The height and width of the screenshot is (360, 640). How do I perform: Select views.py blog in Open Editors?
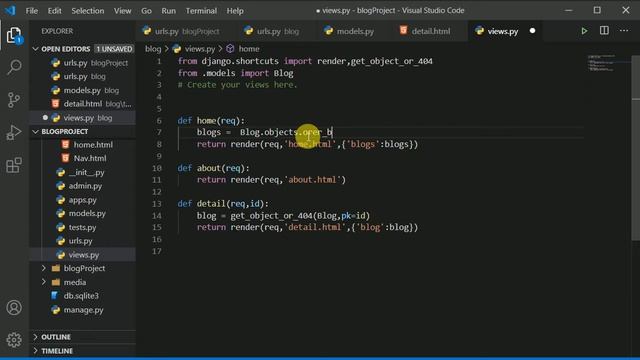[82, 118]
